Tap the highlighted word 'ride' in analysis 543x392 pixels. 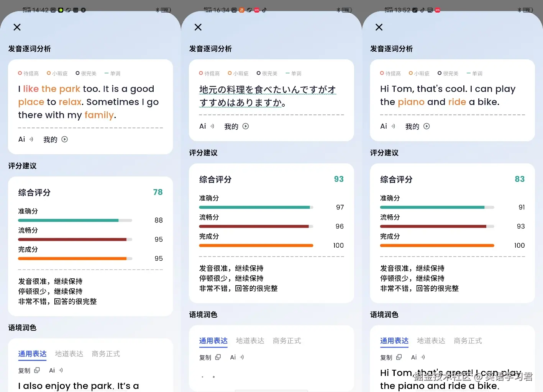click(x=457, y=102)
